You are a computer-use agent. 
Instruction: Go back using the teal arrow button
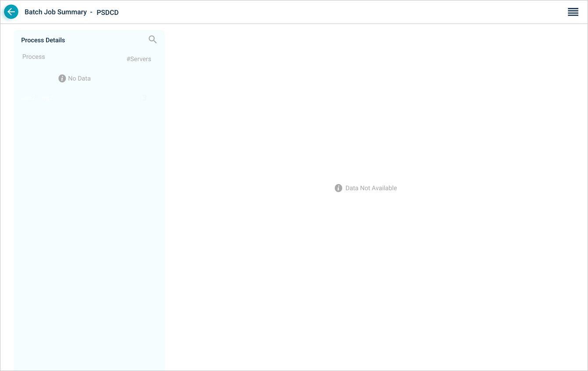point(11,12)
